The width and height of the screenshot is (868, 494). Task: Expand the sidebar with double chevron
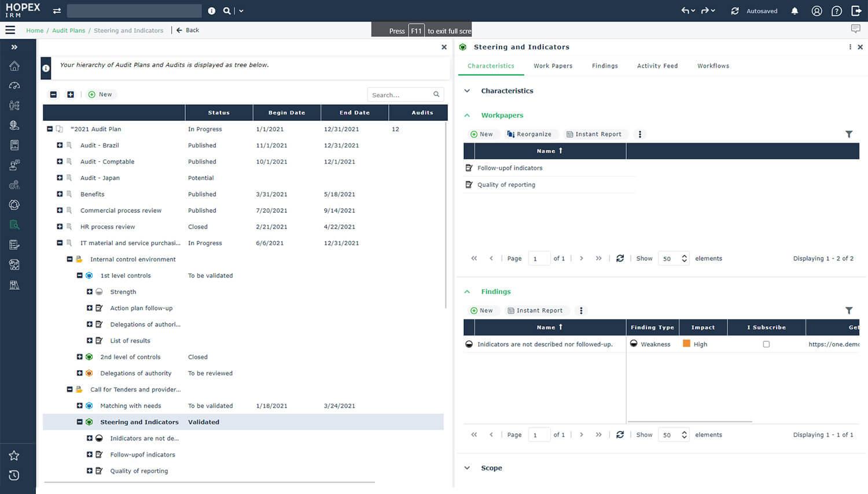click(x=14, y=47)
